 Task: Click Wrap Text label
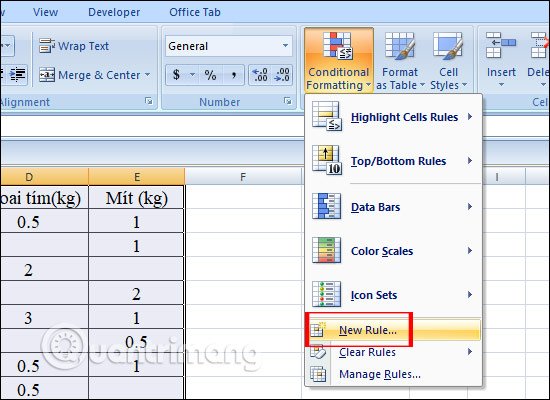(83, 46)
